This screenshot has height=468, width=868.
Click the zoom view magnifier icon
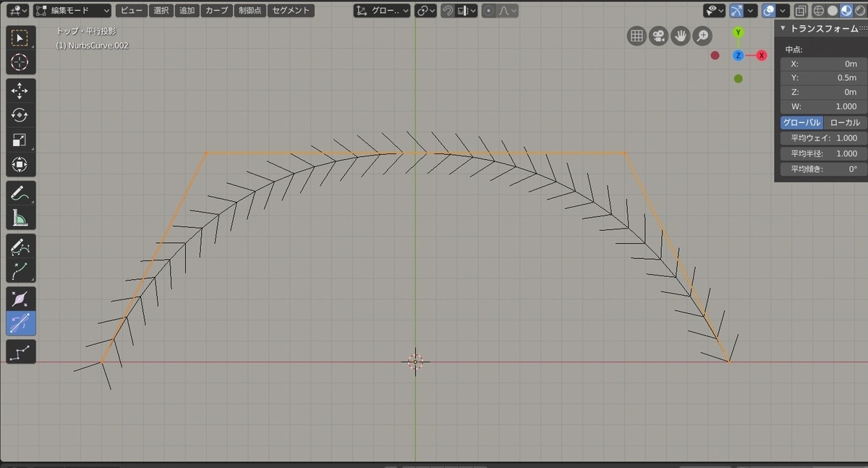pos(702,36)
